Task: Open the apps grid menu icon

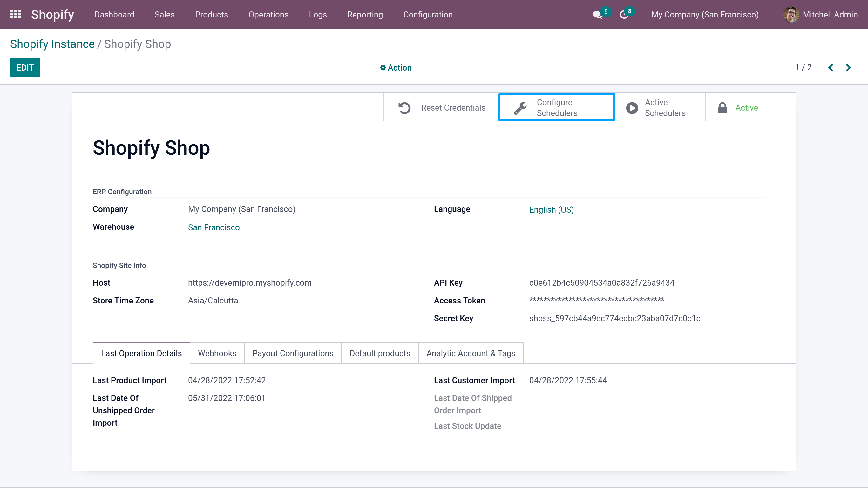Action: coord(16,15)
